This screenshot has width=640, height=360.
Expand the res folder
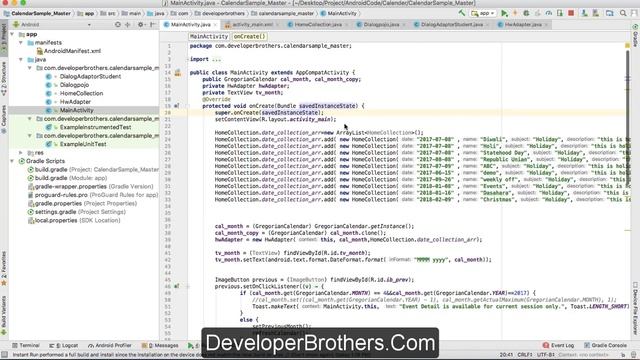coord(21,153)
